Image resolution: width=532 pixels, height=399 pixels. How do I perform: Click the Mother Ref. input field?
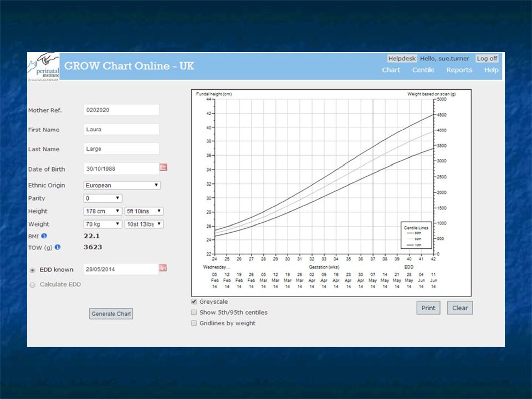pyautogui.click(x=121, y=110)
